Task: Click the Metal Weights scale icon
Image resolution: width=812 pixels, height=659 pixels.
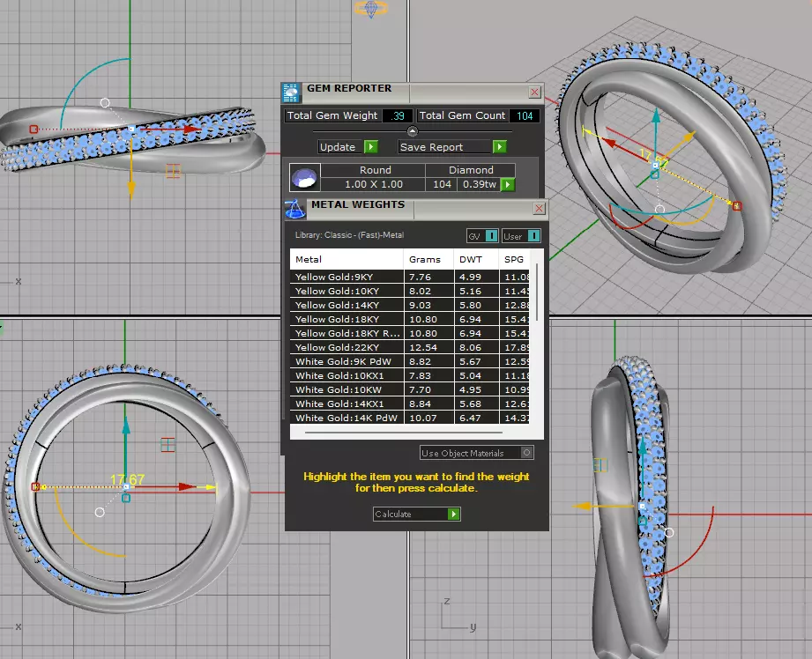Action: (x=294, y=209)
